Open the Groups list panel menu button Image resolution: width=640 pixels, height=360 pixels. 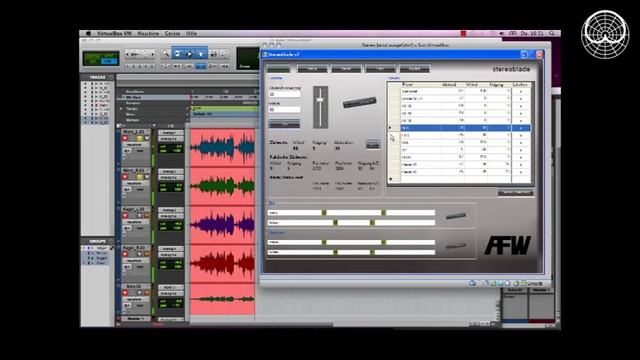coord(111,241)
